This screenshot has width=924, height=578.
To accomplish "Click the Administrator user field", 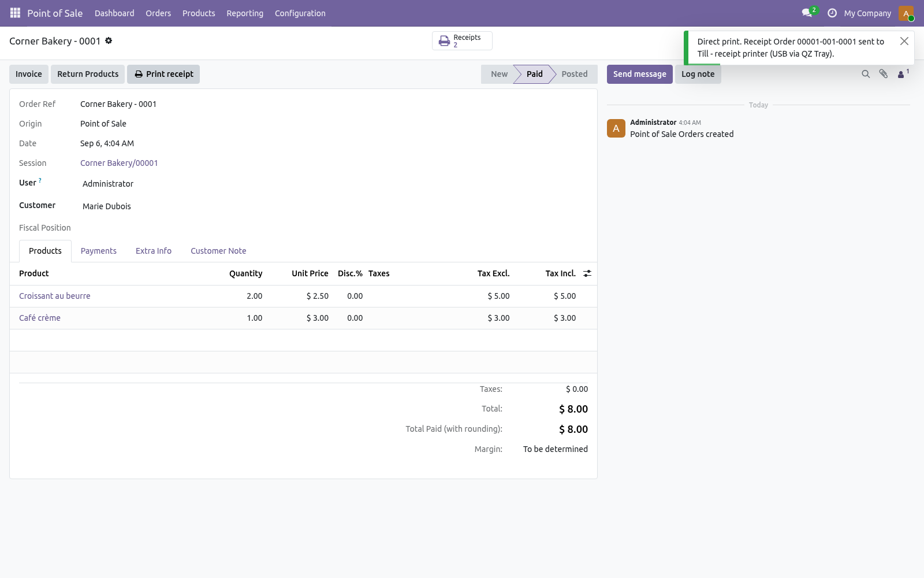I will [x=108, y=184].
